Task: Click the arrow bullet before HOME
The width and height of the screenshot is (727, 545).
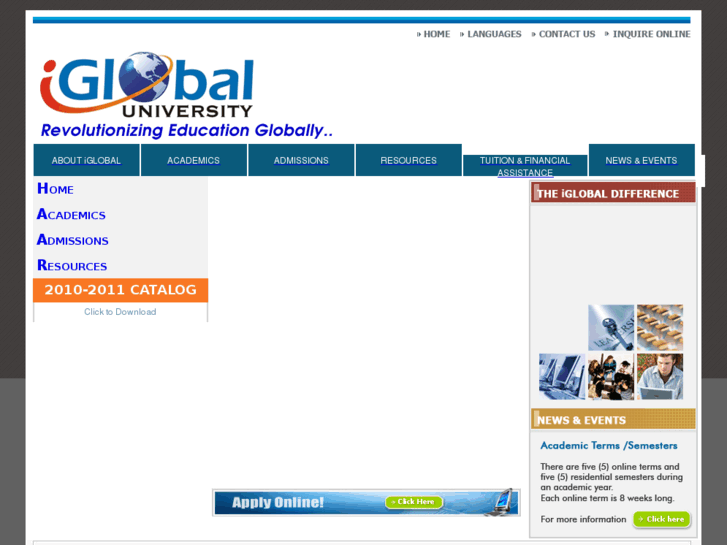Action: [419, 34]
